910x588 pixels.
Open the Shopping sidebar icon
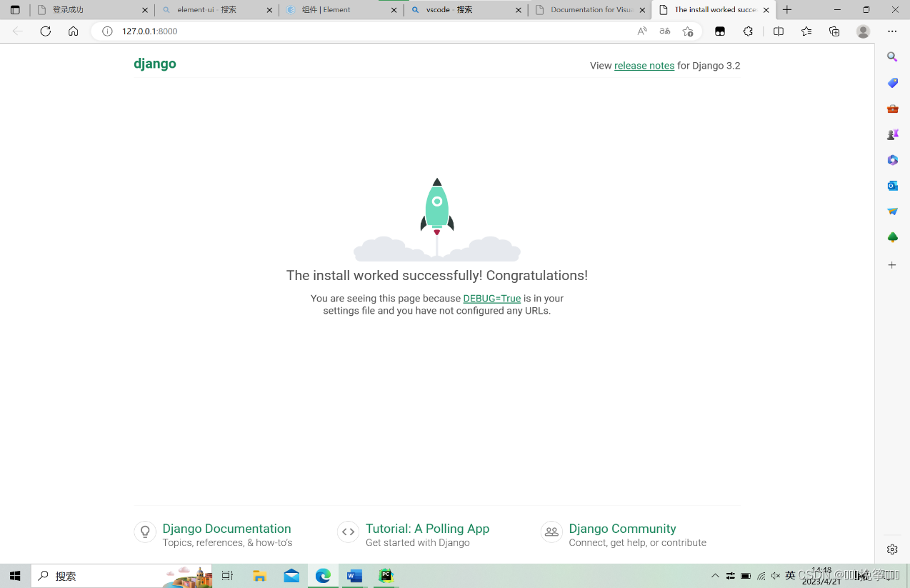892,83
